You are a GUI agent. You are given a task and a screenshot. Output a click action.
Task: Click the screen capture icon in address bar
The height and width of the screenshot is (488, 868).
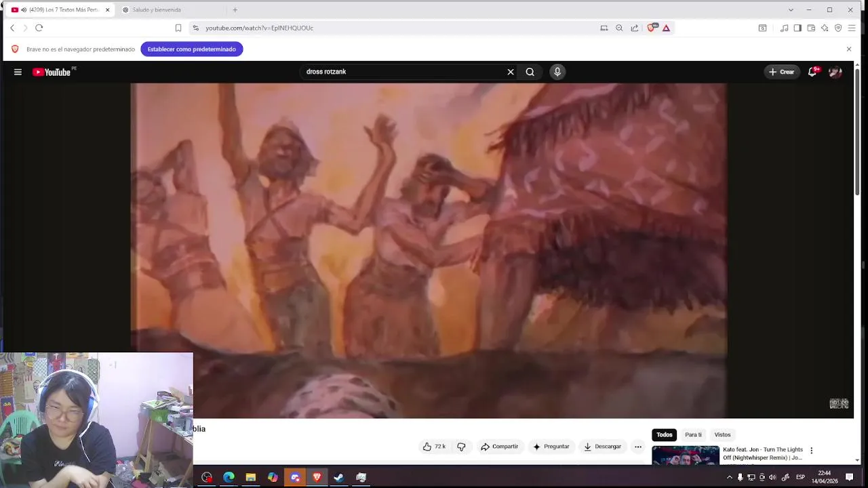click(604, 28)
